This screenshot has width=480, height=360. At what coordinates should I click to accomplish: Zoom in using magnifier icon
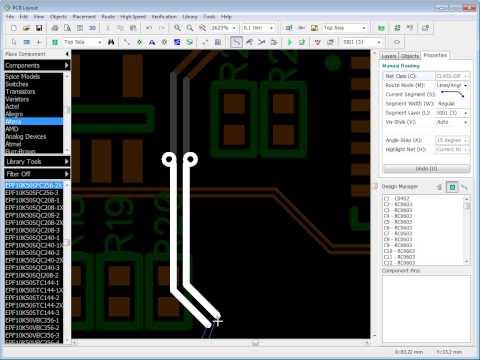coord(177,28)
